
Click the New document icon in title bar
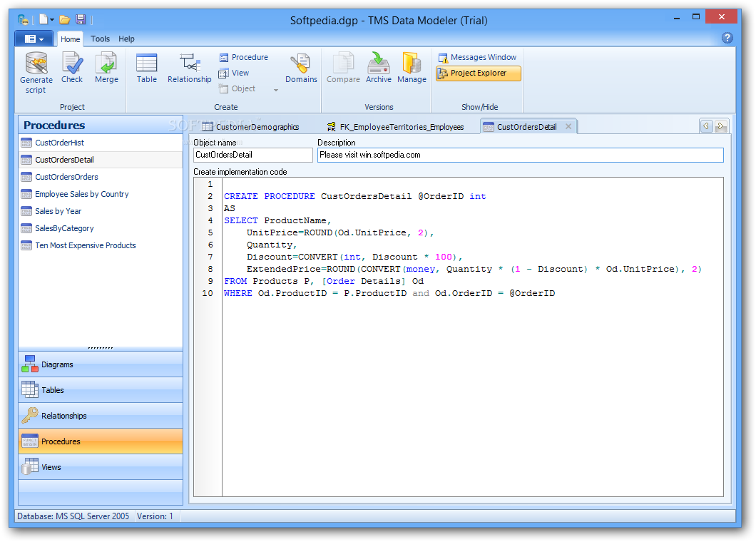pyautogui.click(x=44, y=19)
